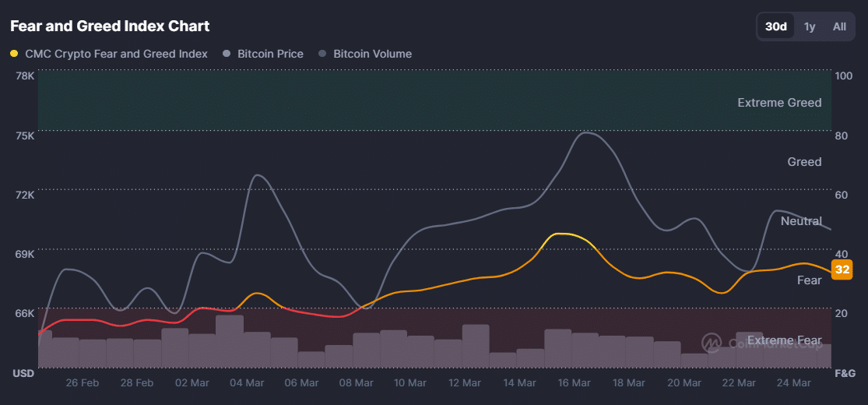Switch to the 1y time range
The width and height of the screenshot is (868, 405).
click(810, 26)
